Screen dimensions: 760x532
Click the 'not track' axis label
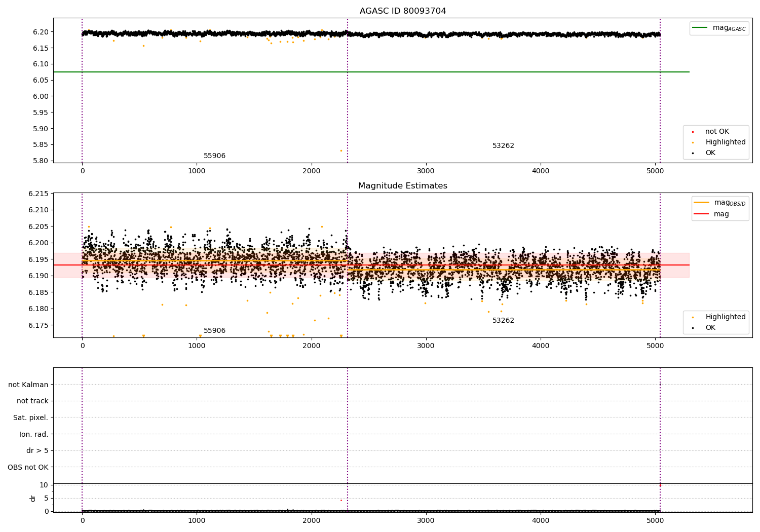32,401
